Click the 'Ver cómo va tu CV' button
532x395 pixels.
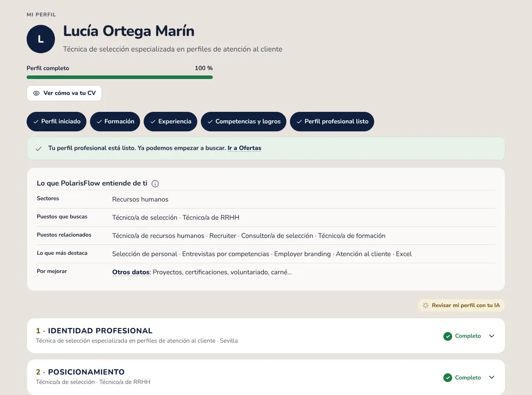coord(64,93)
